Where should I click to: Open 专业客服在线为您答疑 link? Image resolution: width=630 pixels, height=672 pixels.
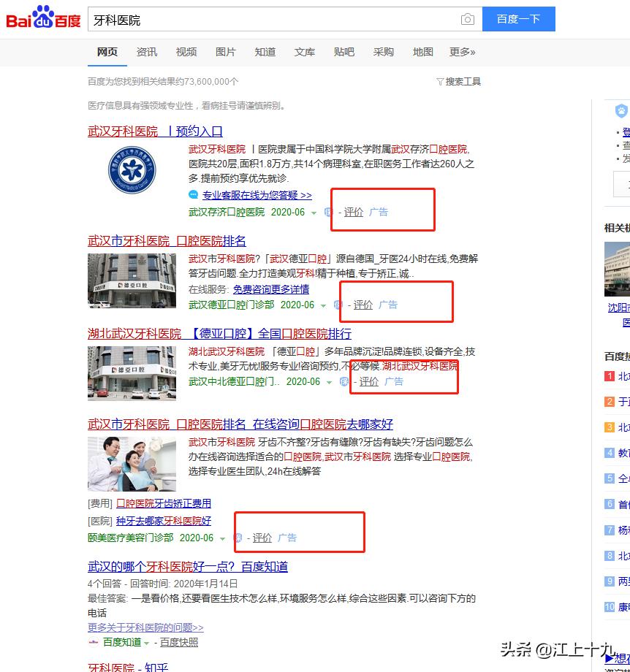click(x=257, y=195)
